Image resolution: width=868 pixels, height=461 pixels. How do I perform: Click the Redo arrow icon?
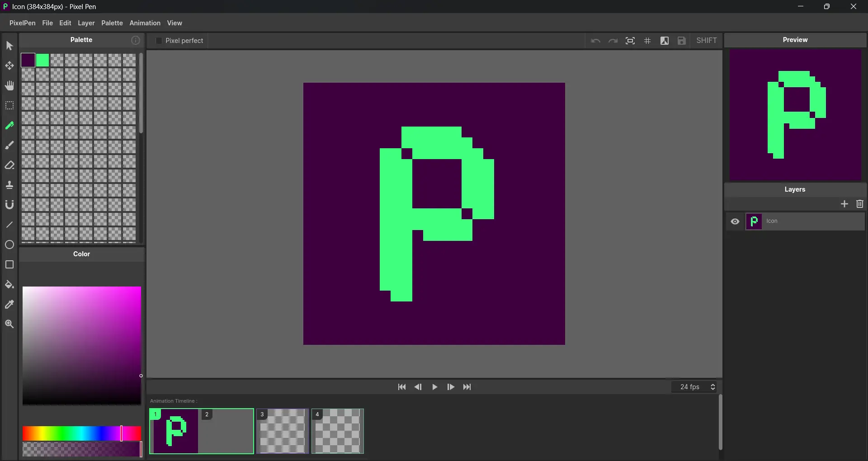click(x=613, y=41)
